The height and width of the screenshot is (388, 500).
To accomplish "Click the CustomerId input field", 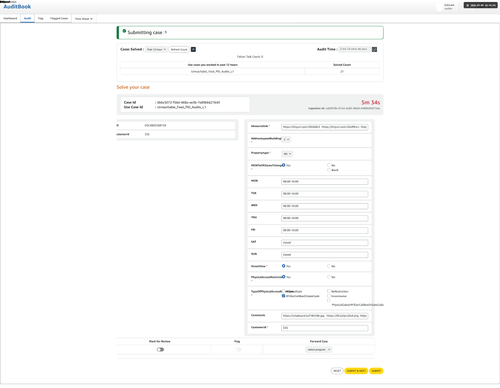I will (325, 328).
